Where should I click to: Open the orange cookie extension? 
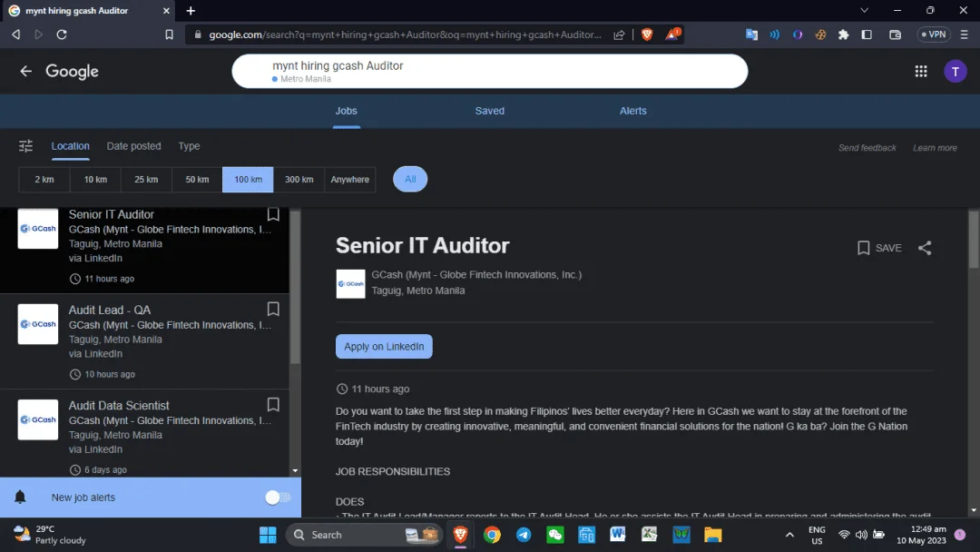pyautogui.click(x=820, y=34)
